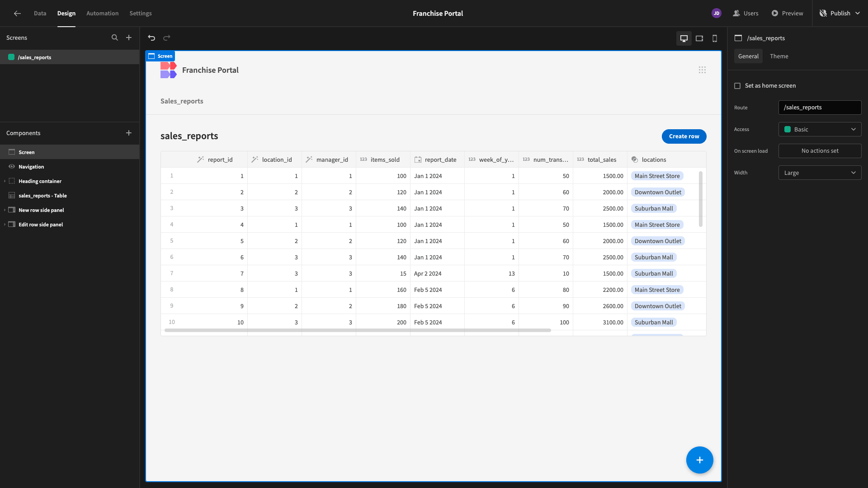Click the Basic access color swatch
The height and width of the screenshot is (488, 868).
click(x=788, y=130)
